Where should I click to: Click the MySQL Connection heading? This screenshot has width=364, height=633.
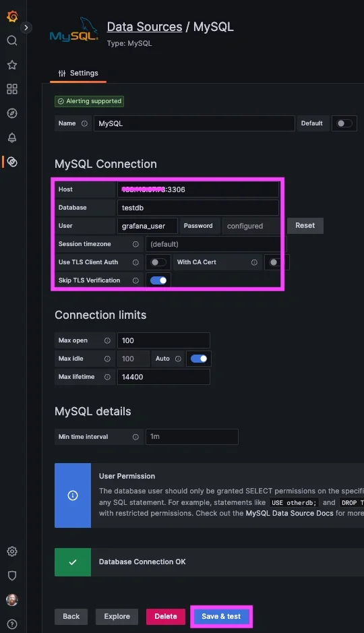(x=106, y=164)
